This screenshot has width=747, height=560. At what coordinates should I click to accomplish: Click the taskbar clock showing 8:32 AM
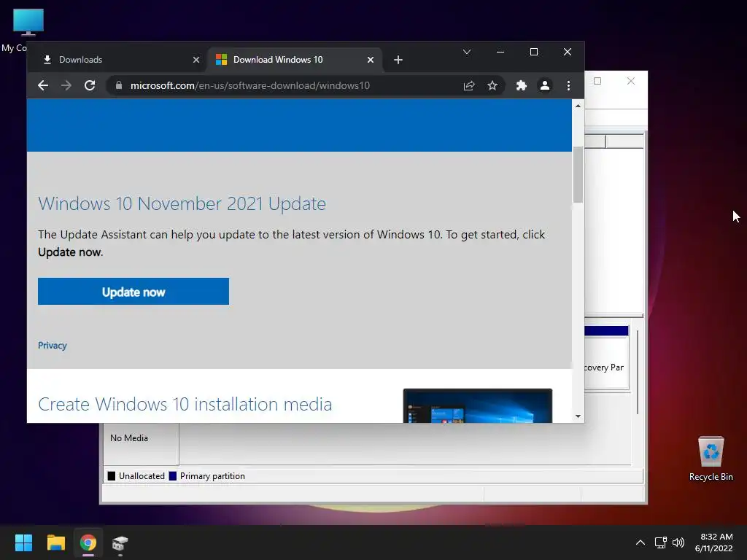(713, 542)
